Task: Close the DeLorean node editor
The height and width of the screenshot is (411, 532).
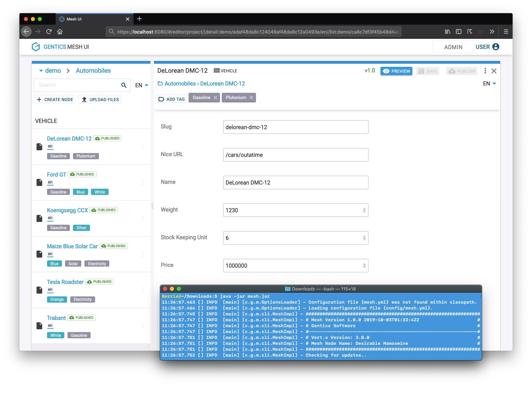Action: coord(494,71)
